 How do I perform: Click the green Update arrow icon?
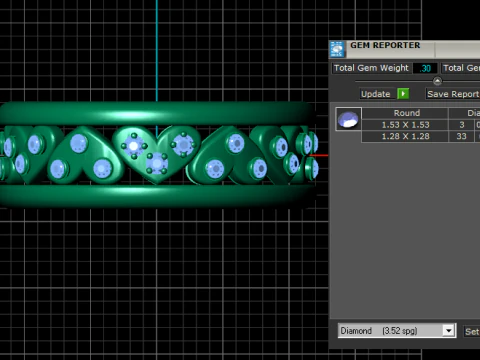point(403,94)
